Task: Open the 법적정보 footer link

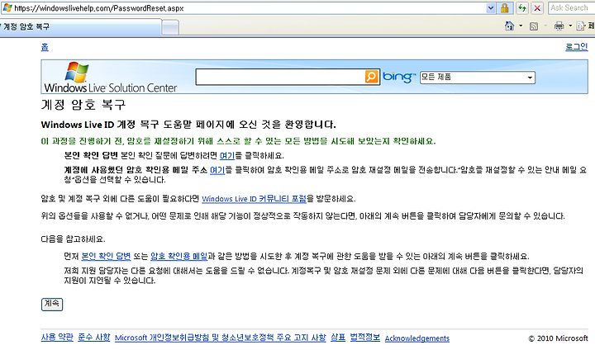Action: click(364, 337)
